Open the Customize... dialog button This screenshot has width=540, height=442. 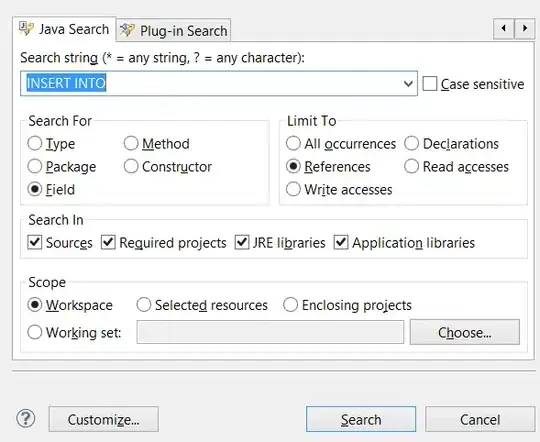coord(104,419)
